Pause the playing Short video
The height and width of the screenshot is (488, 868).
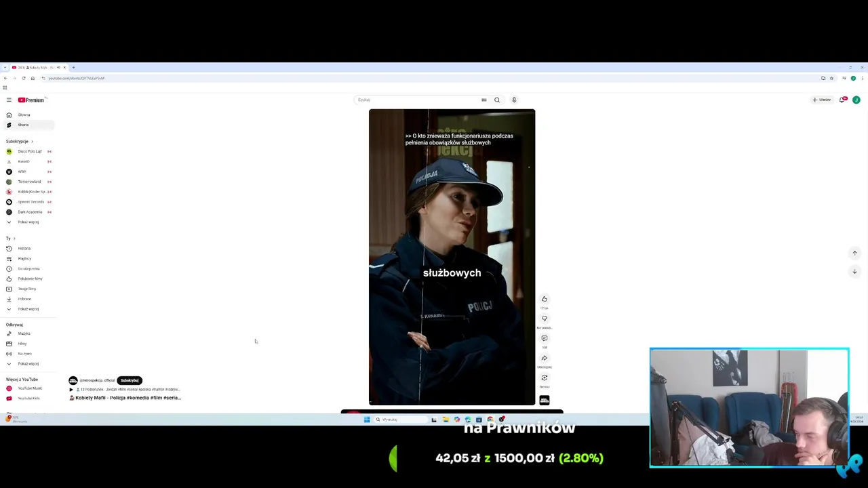pos(452,257)
